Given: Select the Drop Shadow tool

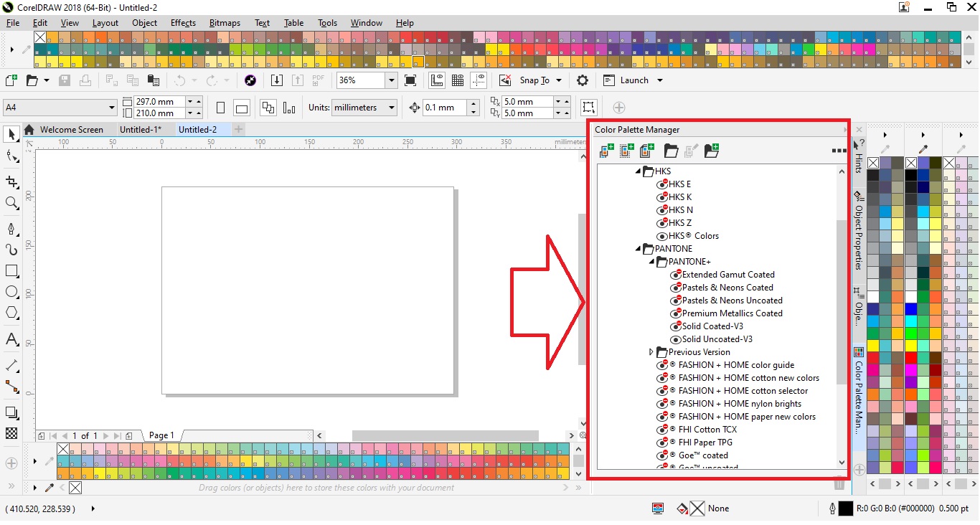Looking at the screenshot, I should coord(11,412).
